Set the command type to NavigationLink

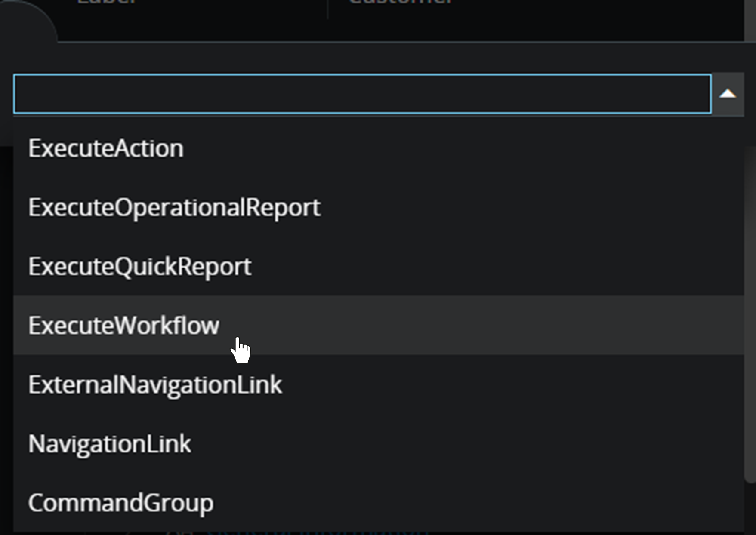[110, 443]
